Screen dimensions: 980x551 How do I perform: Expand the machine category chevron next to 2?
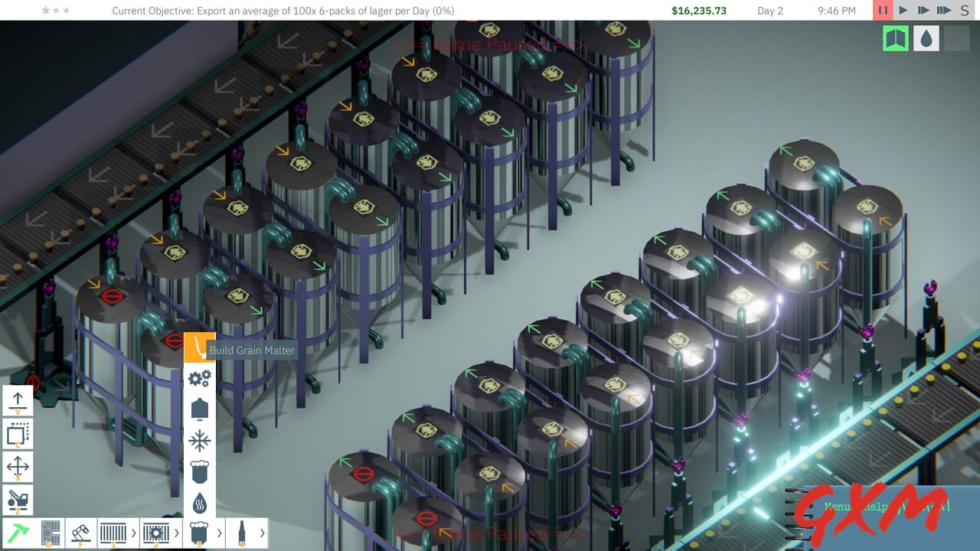[178, 532]
